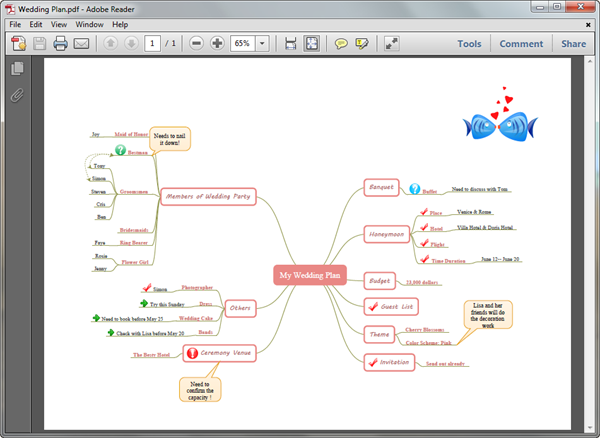Screen dimensions: 600x438
Task: Open Page Thumbnails side panel
Action: click(x=17, y=68)
